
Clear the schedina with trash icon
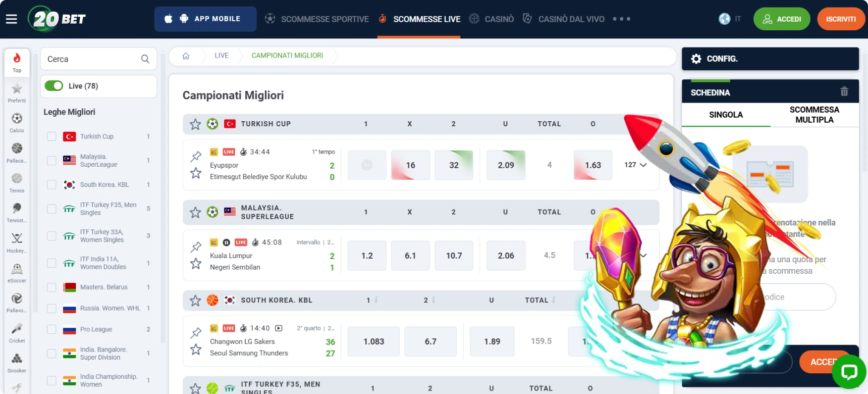click(844, 91)
